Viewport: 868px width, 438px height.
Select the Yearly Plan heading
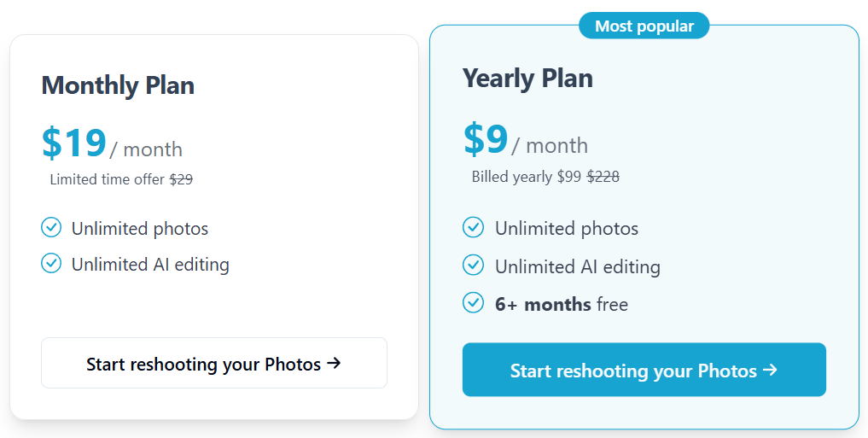click(x=527, y=79)
